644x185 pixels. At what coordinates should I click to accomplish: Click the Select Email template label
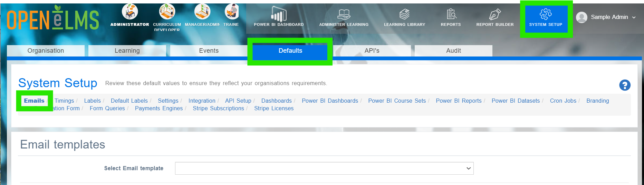134,168
